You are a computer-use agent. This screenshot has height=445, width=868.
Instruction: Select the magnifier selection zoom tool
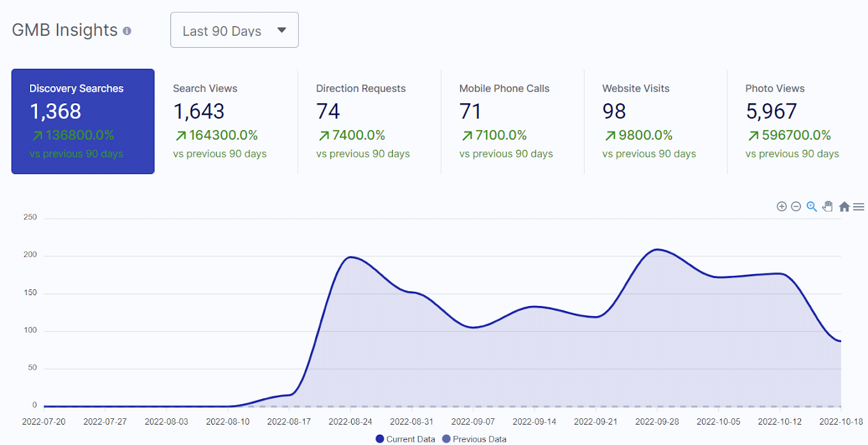click(812, 207)
